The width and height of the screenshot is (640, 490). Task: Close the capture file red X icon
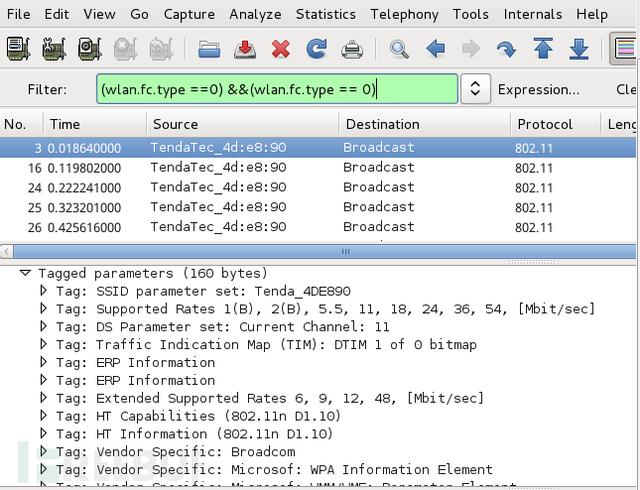[x=281, y=49]
